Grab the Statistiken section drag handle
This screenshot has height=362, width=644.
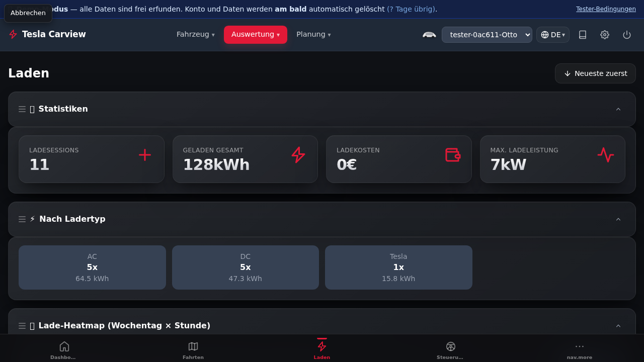point(22,109)
